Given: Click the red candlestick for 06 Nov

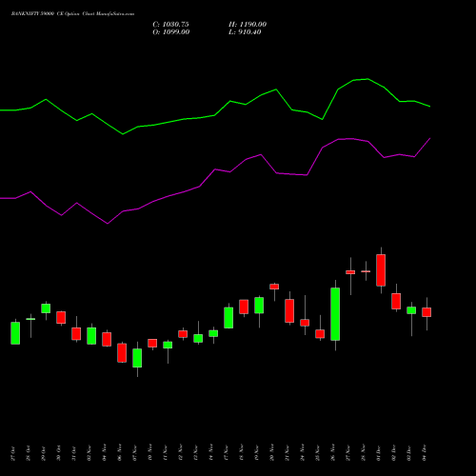Looking at the screenshot, I should pyautogui.click(x=122, y=353).
